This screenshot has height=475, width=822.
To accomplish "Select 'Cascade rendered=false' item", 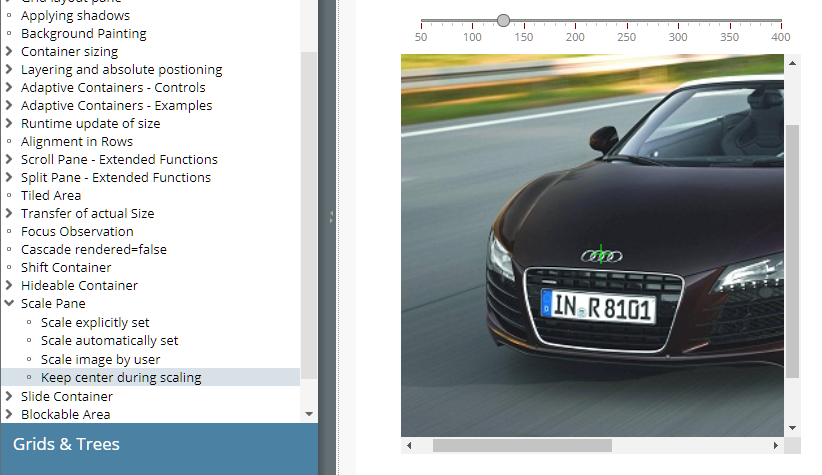I will 93,249.
